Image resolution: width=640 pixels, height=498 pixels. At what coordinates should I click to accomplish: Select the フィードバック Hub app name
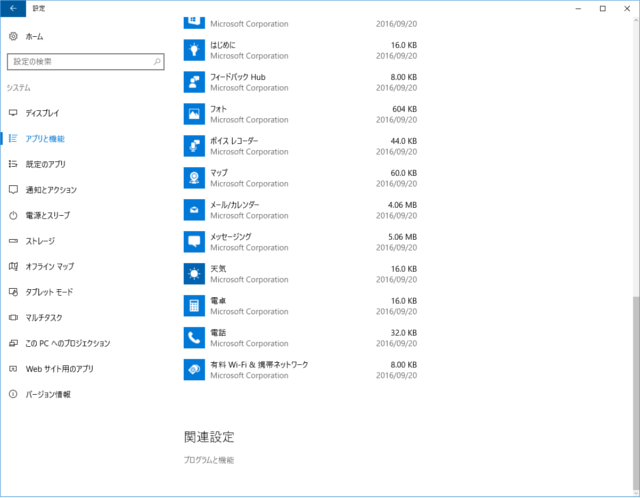238,77
